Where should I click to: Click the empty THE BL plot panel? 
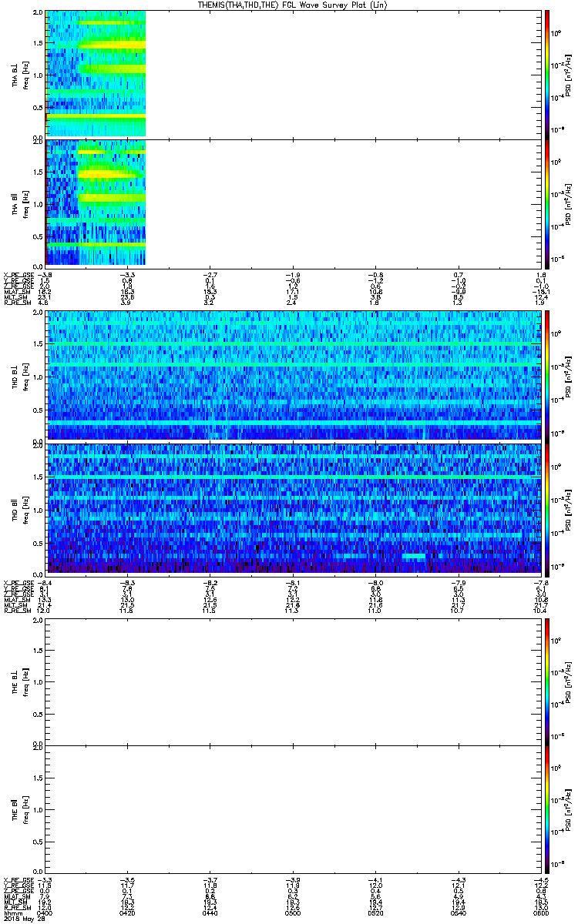[291, 682]
